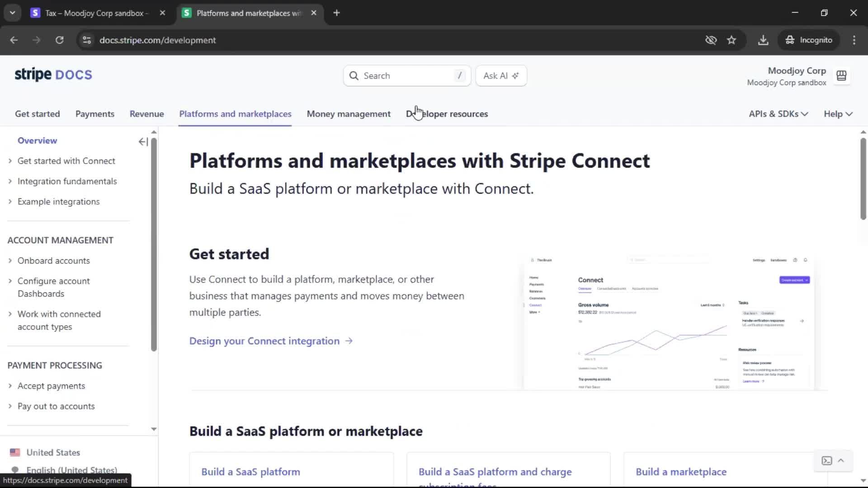Select the Payments navigation tab
This screenshot has width=868, height=488.
point(94,114)
